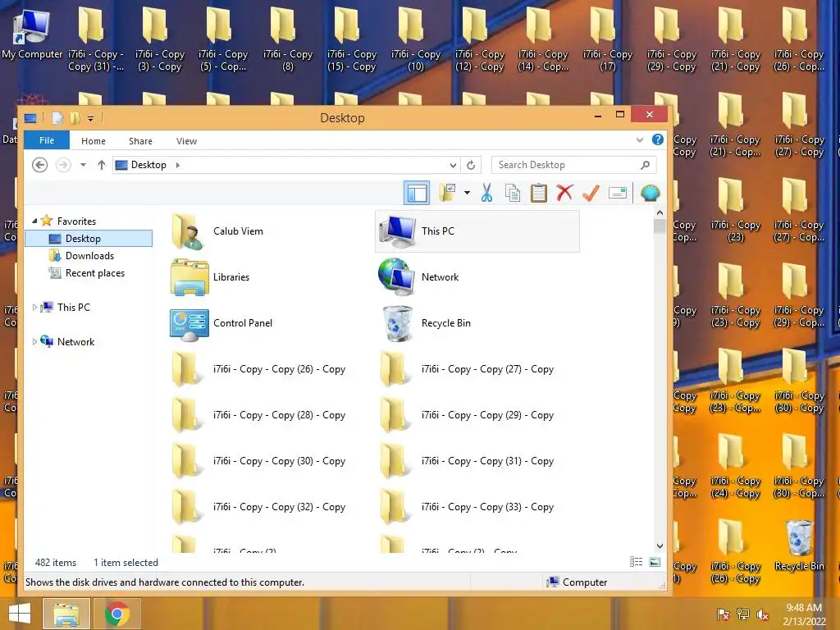Expand This PC in navigation pane
Screen dimensions: 840x630
[34, 307]
